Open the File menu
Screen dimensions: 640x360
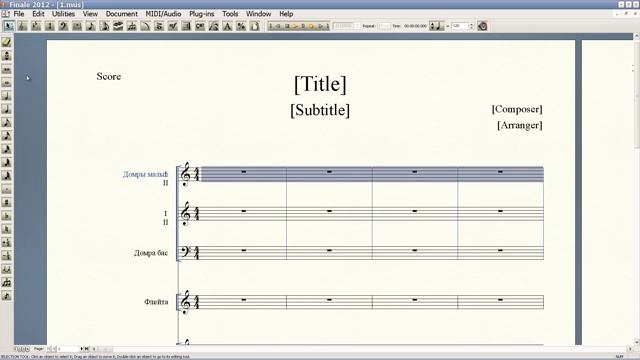pos(19,13)
